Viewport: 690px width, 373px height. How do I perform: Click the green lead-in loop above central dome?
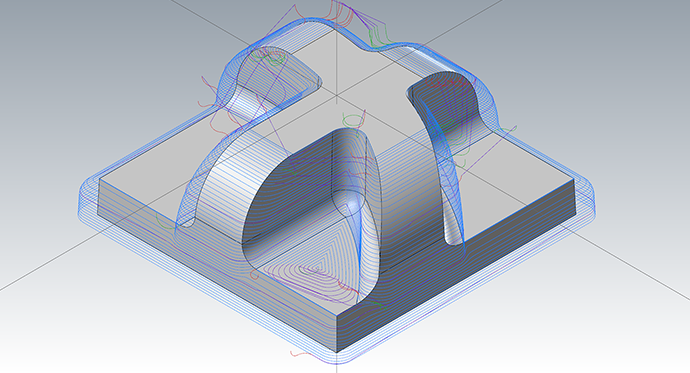pyautogui.click(x=353, y=119)
